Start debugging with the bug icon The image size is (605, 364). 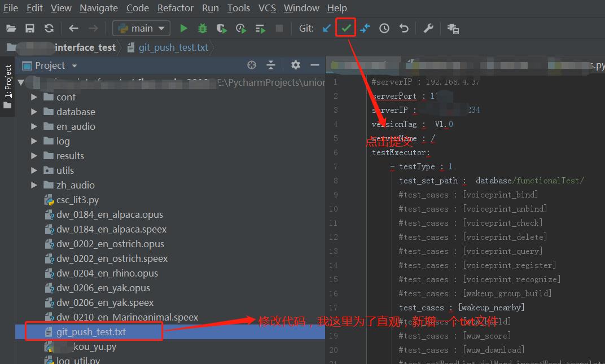point(203,28)
